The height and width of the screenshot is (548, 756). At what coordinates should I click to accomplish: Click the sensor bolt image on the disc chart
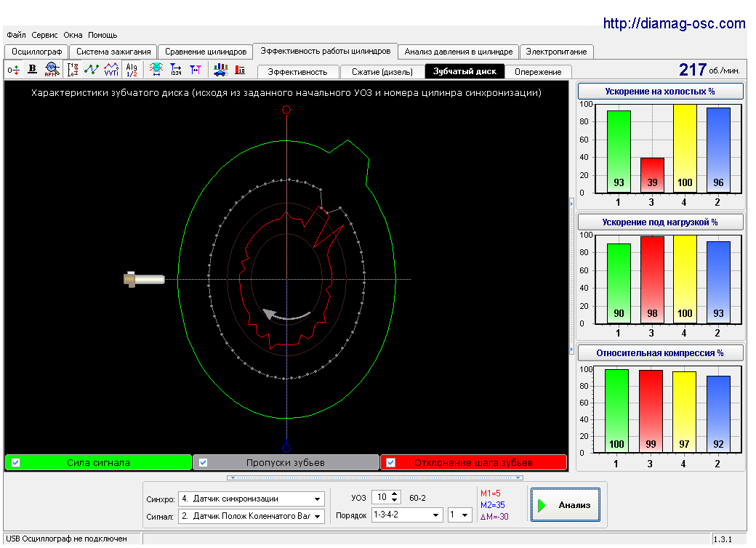click(144, 279)
